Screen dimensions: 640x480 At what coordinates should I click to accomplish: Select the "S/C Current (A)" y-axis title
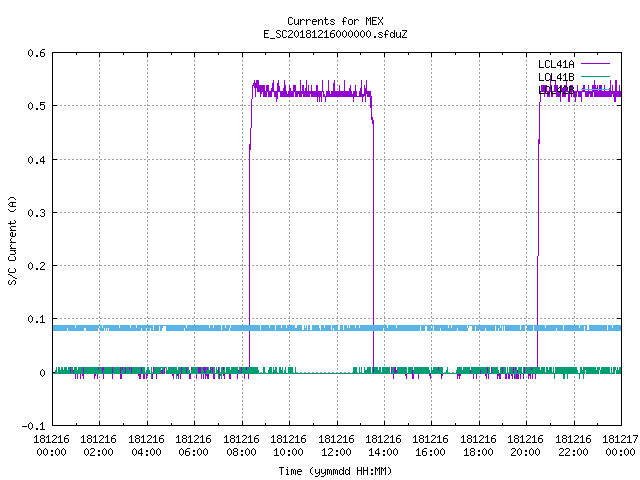pyautogui.click(x=13, y=241)
